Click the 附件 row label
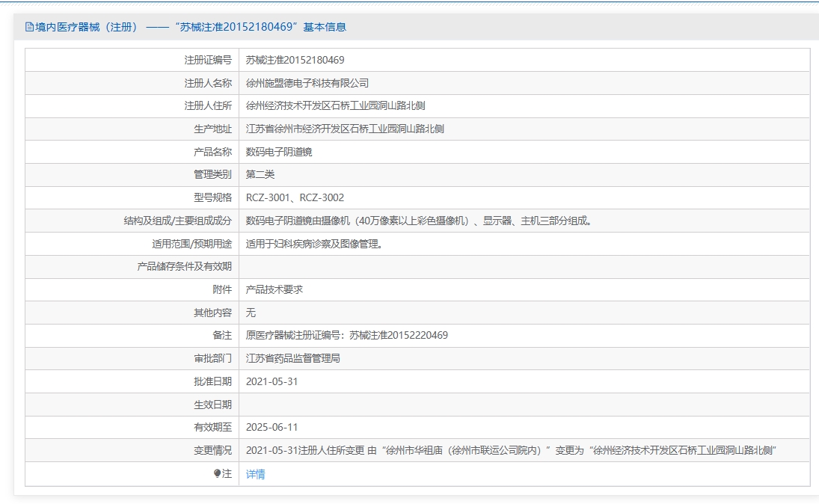 click(222, 289)
